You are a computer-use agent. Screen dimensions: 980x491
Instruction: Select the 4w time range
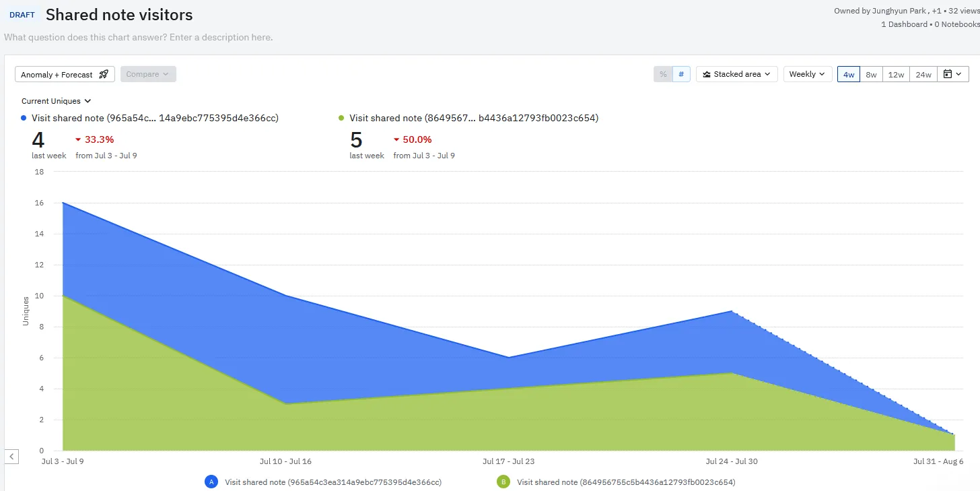(x=849, y=74)
